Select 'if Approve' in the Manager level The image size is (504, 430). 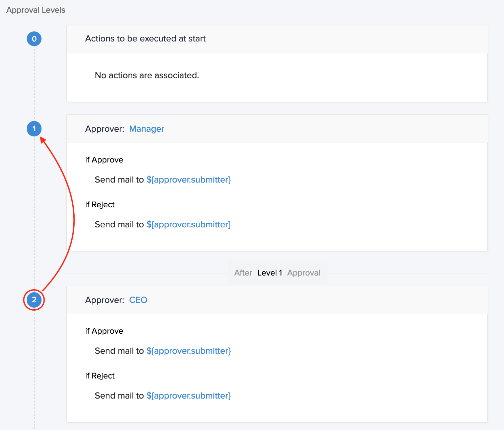pyautogui.click(x=104, y=160)
